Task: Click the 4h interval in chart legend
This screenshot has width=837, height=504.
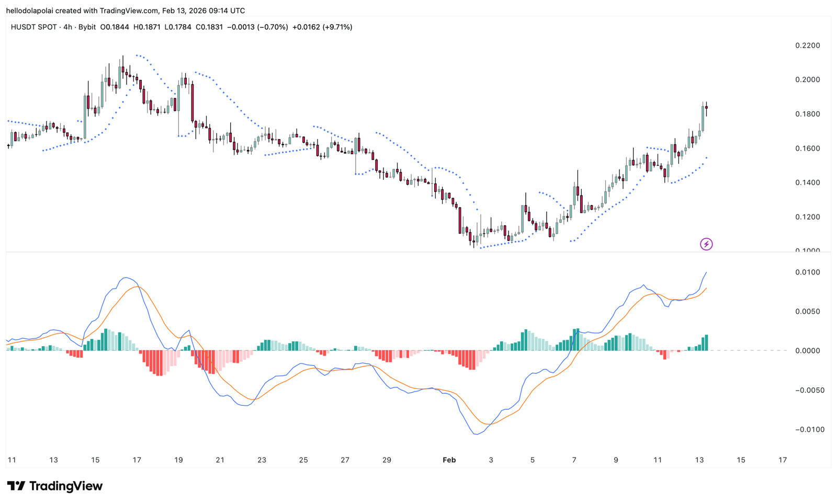Action: tap(67, 27)
